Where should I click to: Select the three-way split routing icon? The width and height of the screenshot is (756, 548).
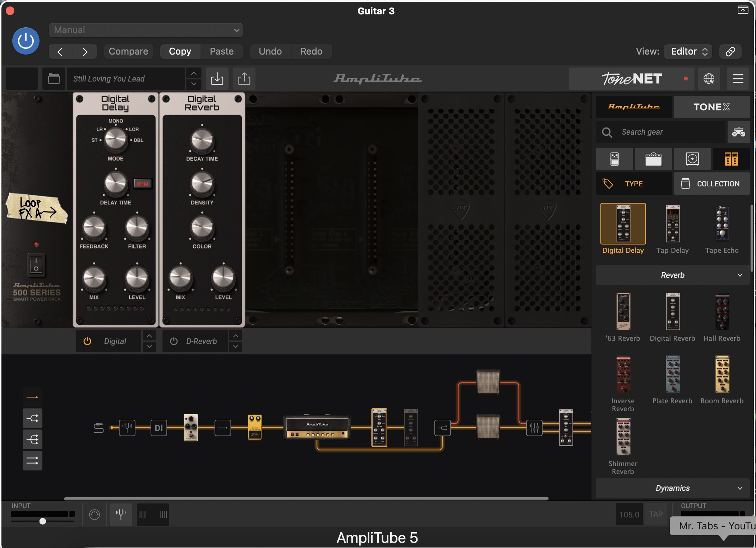[32, 440]
